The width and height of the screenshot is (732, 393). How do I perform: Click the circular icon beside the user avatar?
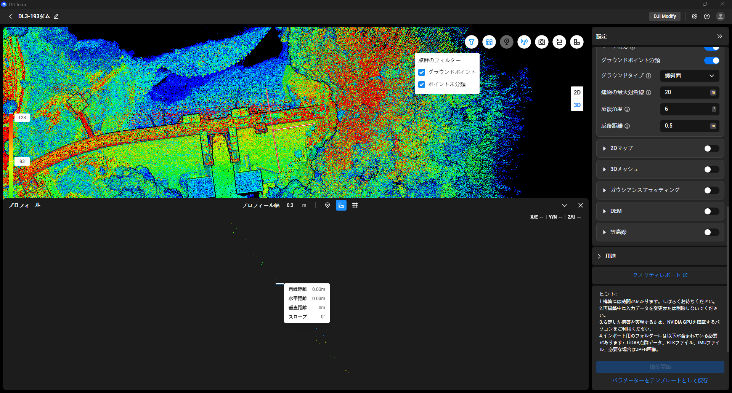(x=707, y=16)
